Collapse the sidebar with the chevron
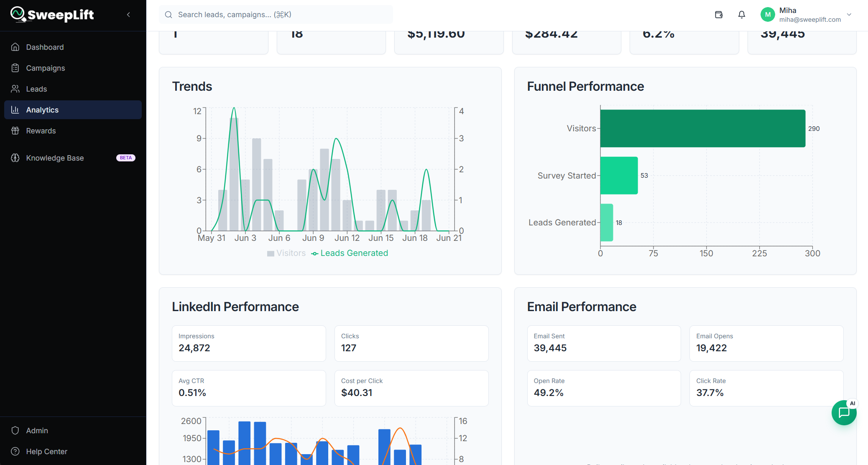Screen dimensions: 868x465 tap(128, 15)
